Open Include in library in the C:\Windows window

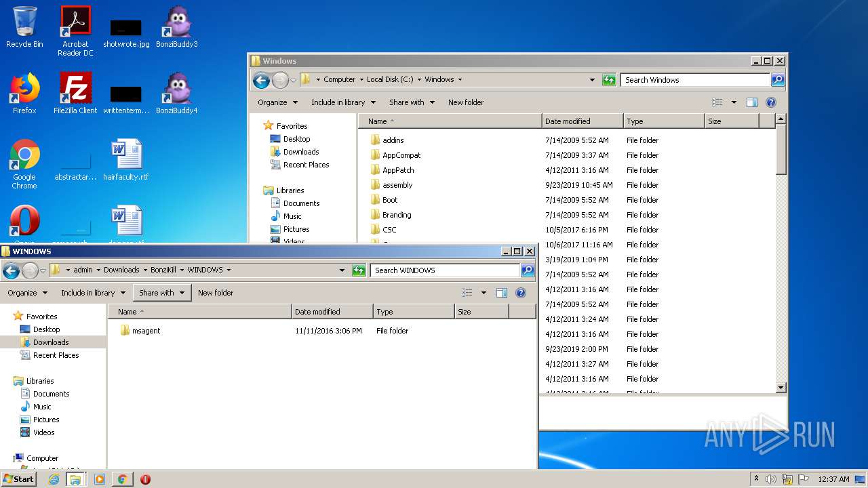click(343, 102)
